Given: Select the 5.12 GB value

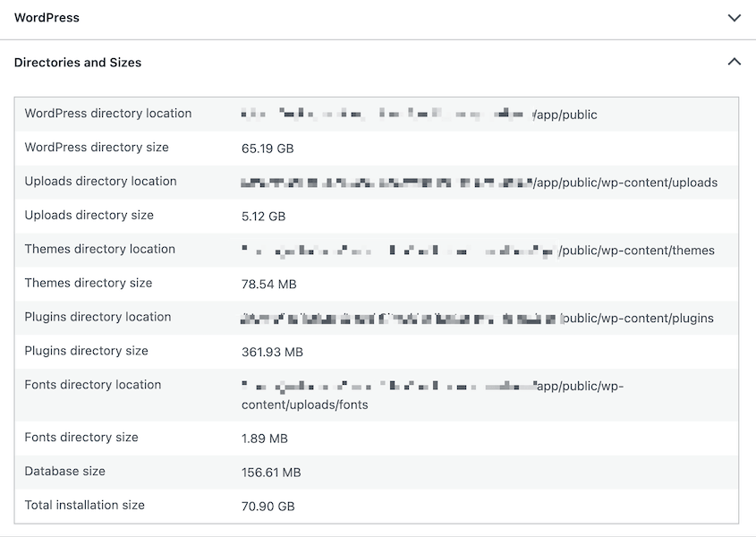Looking at the screenshot, I should click(x=263, y=217).
